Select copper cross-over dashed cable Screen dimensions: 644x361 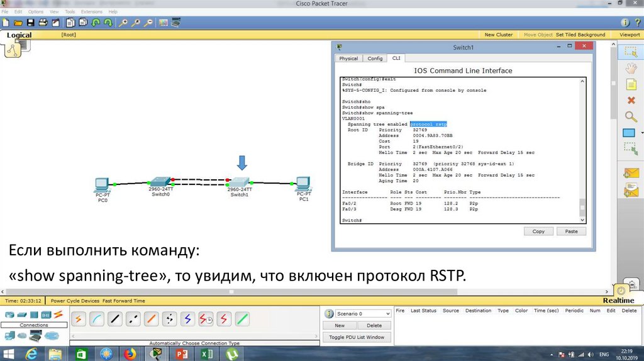click(x=133, y=319)
